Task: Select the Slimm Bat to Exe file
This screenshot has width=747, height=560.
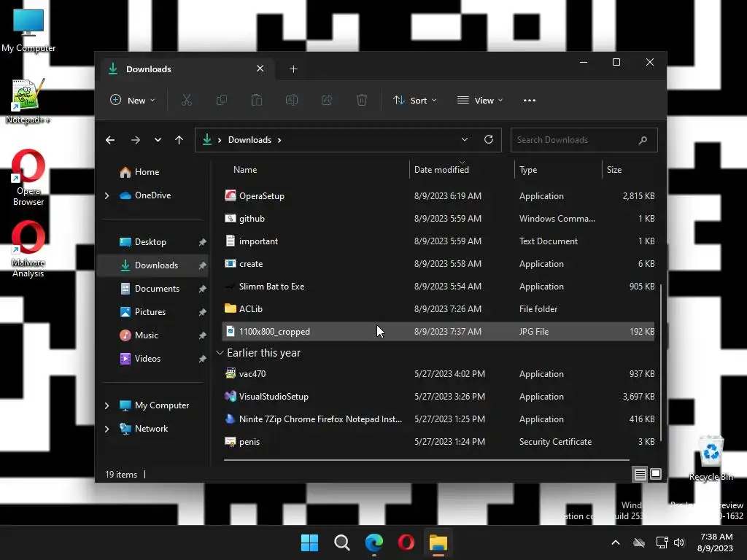Action: coord(438,286)
